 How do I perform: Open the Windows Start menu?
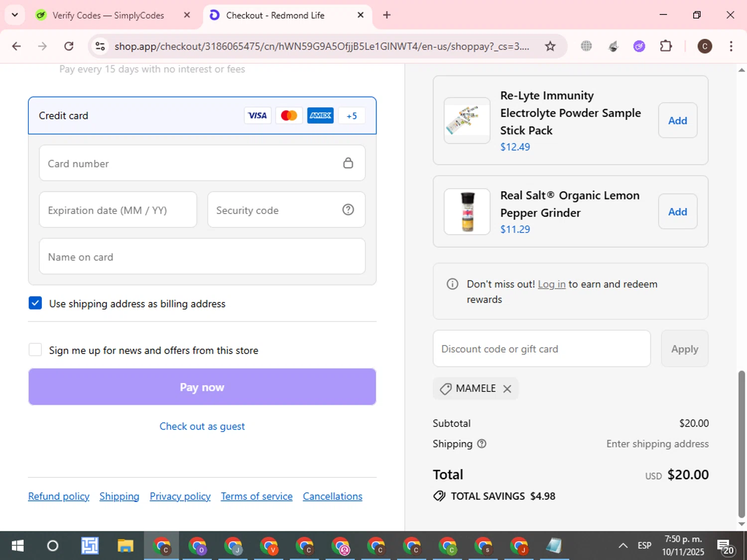click(x=17, y=546)
